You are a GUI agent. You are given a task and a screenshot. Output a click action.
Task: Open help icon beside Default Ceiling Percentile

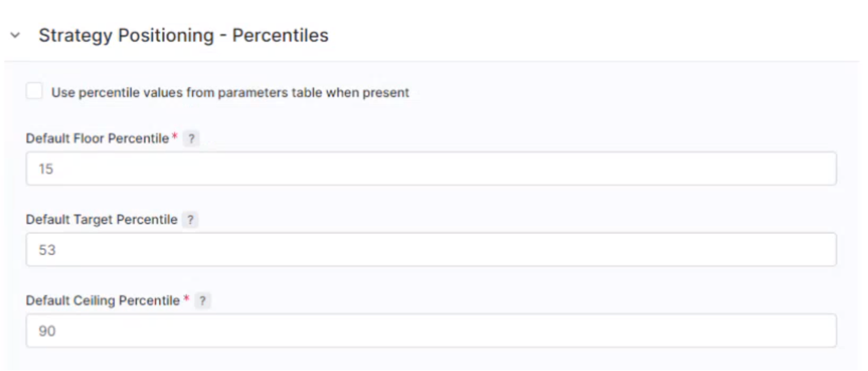point(203,301)
